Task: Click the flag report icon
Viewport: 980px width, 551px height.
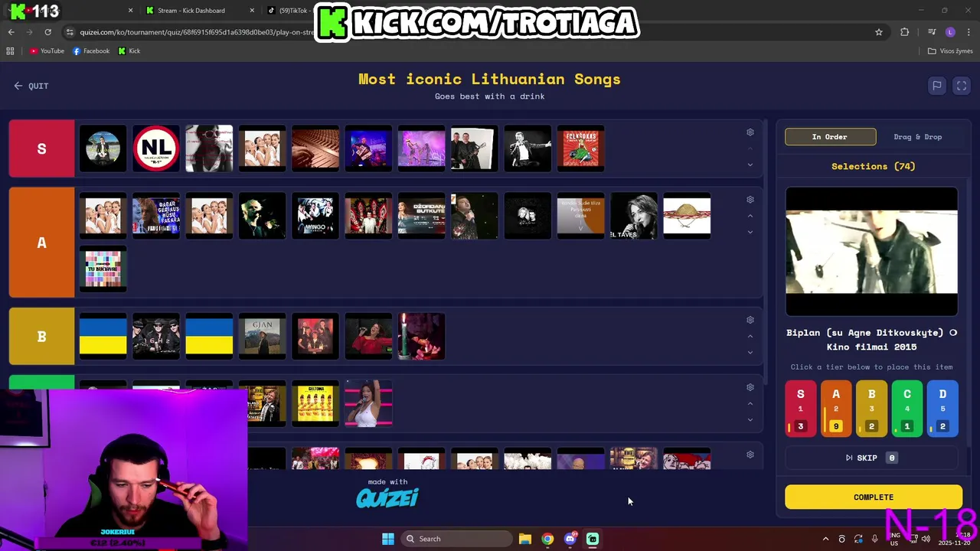Action: pyautogui.click(x=936, y=86)
